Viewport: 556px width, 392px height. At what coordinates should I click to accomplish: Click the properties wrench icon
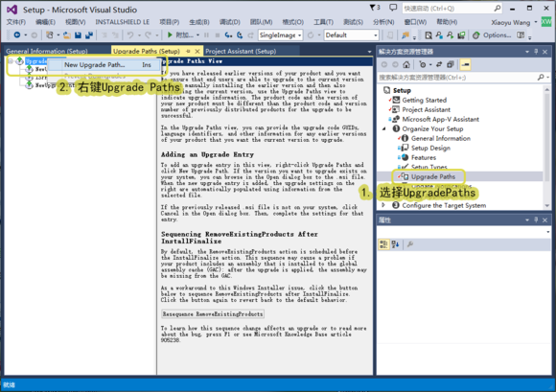410,244
